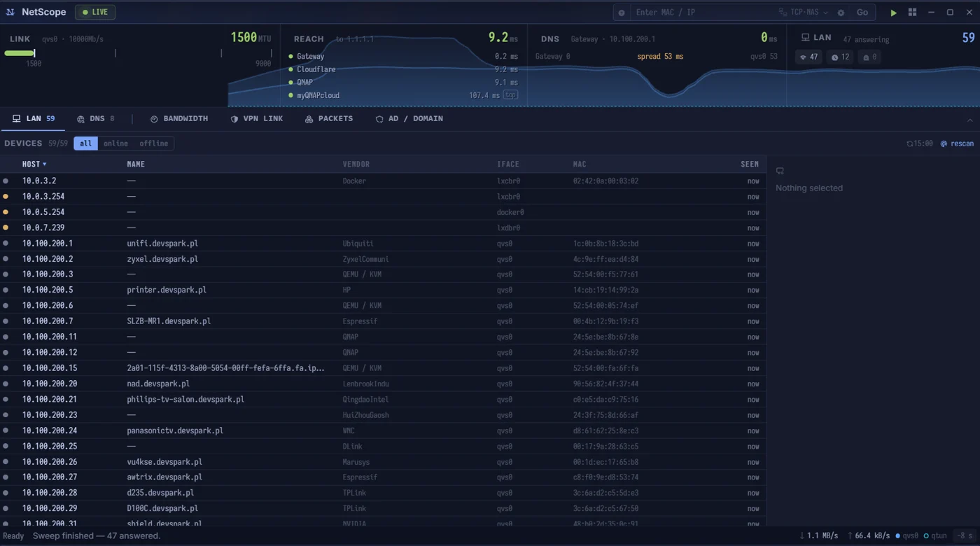Select D100C.devspark.pl row
980x546 pixels.
point(383,508)
